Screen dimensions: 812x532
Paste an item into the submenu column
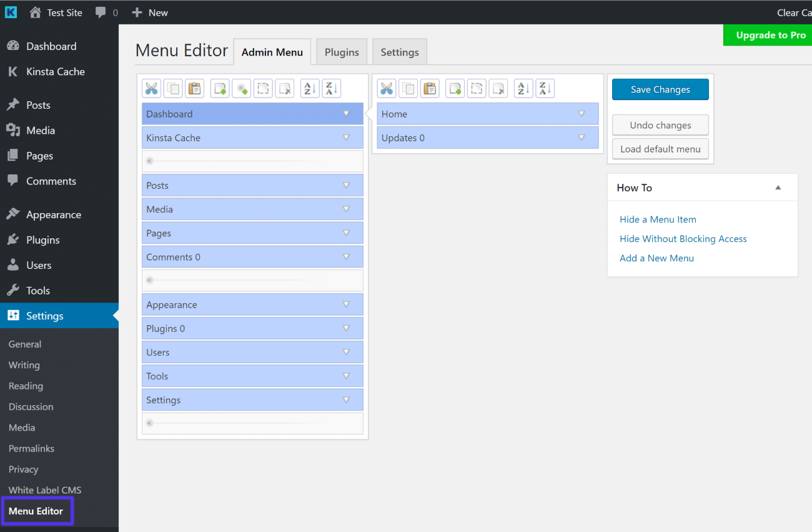coord(430,88)
